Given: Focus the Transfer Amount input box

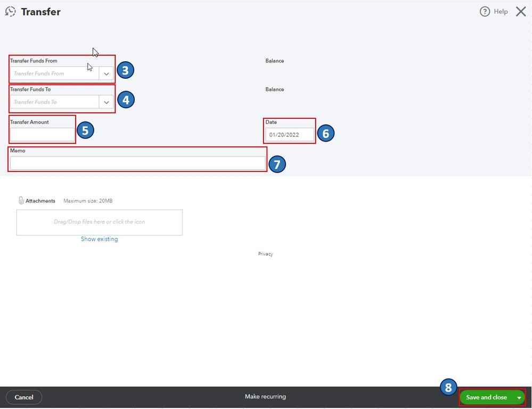Looking at the screenshot, I should click(x=42, y=134).
